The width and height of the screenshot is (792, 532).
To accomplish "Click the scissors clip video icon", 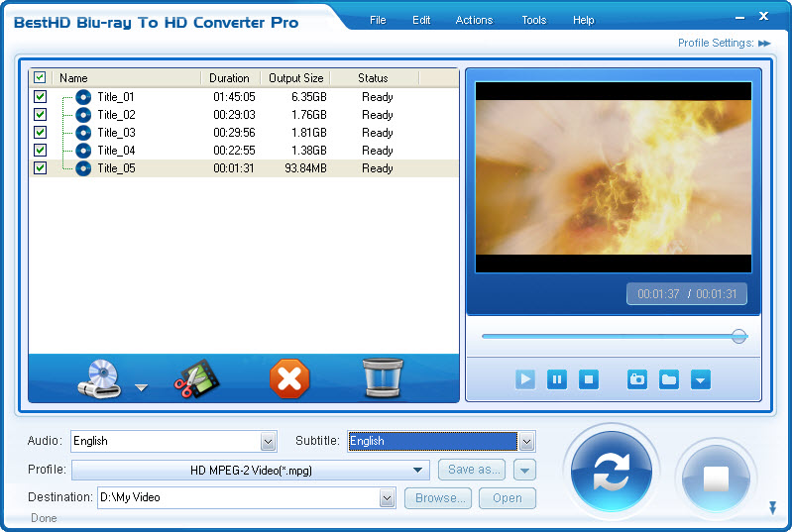I will coord(196,379).
